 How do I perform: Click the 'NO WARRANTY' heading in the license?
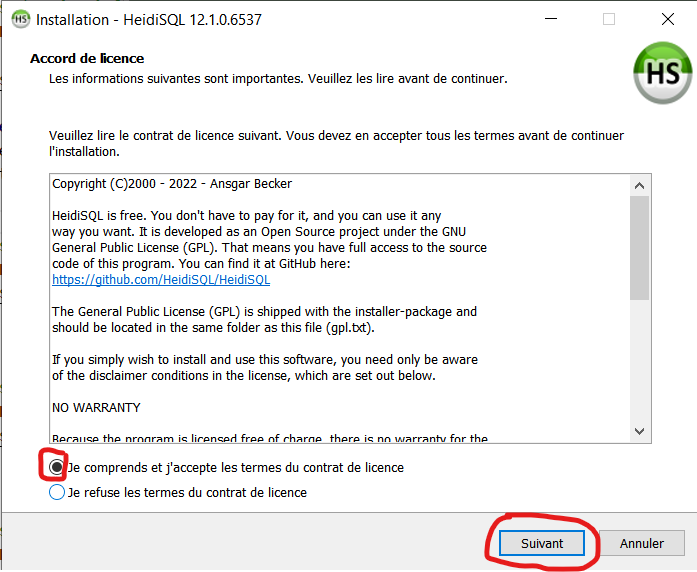click(96, 408)
